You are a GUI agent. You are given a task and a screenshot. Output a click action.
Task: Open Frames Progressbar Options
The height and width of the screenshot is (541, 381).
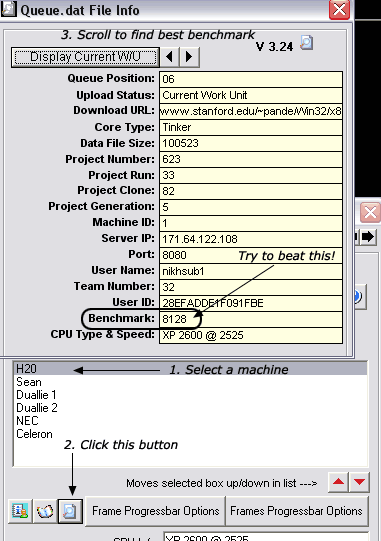click(296, 511)
